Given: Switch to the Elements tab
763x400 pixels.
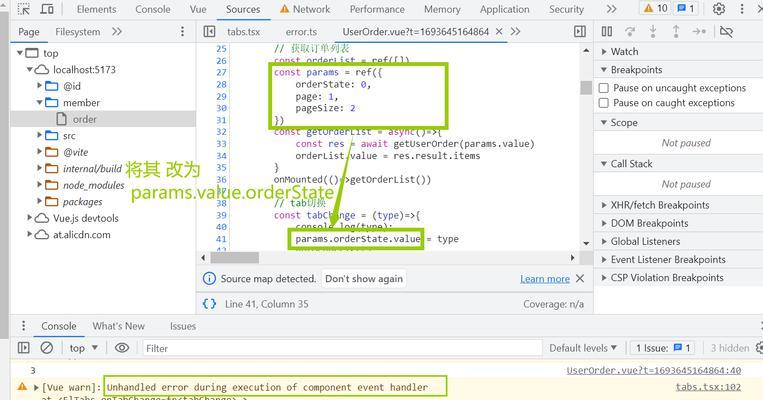Looking at the screenshot, I should pos(96,9).
